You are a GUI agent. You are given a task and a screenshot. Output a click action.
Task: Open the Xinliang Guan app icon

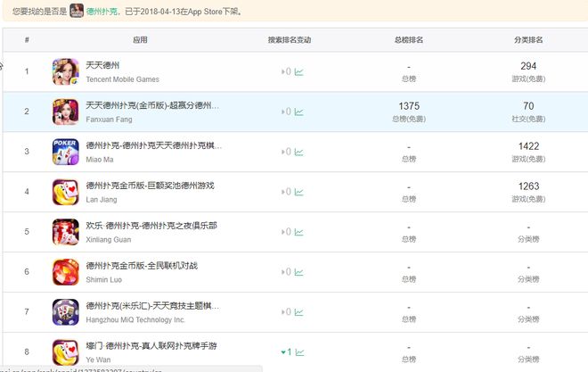click(66, 232)
